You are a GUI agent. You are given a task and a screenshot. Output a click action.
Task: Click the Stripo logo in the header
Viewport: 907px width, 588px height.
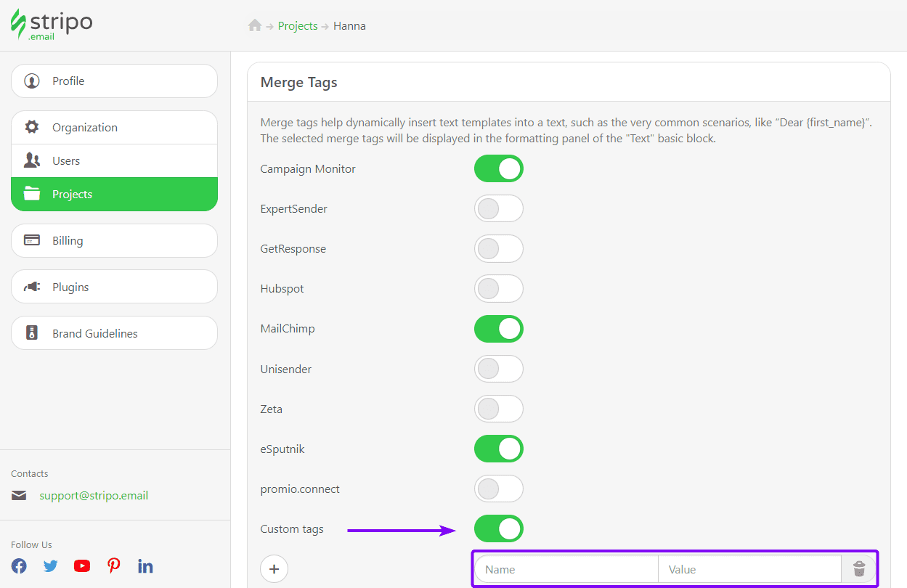pyautogui.click(x=51, y=24)
